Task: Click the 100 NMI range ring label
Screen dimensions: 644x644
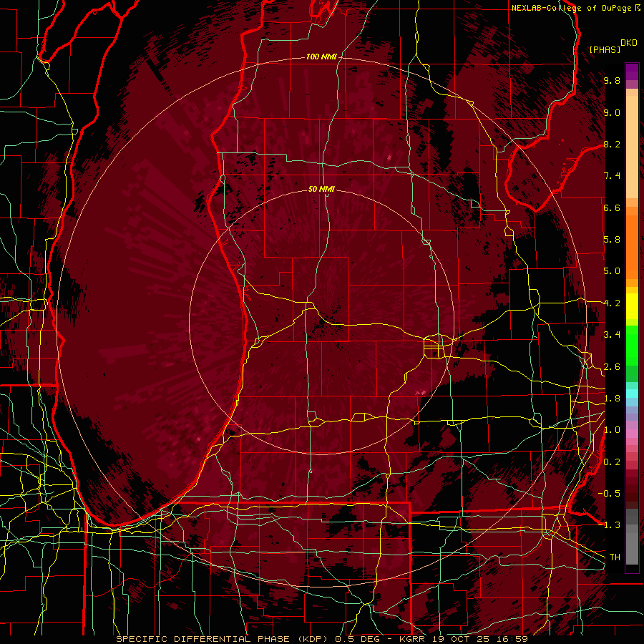Action: (x=321, y=57)
